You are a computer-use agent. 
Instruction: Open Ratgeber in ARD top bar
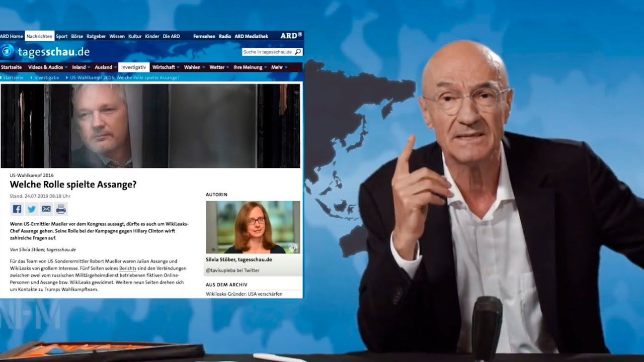pyautogui.click(x=96, y=37)
